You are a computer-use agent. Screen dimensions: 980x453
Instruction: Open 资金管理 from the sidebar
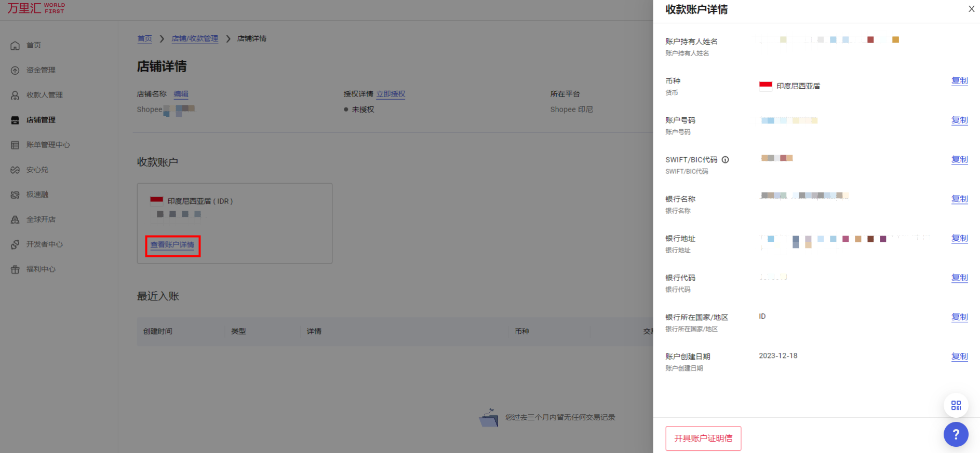tap(41, 70)
